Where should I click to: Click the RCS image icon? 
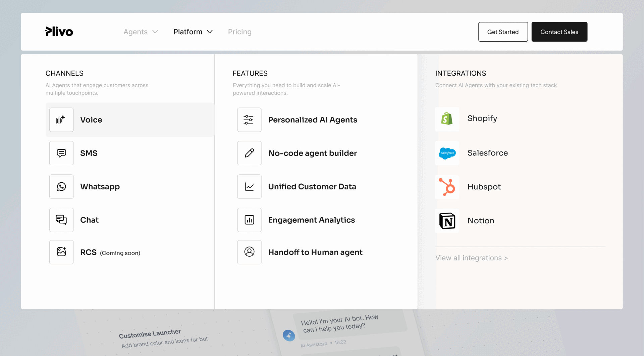click(61, 252)
